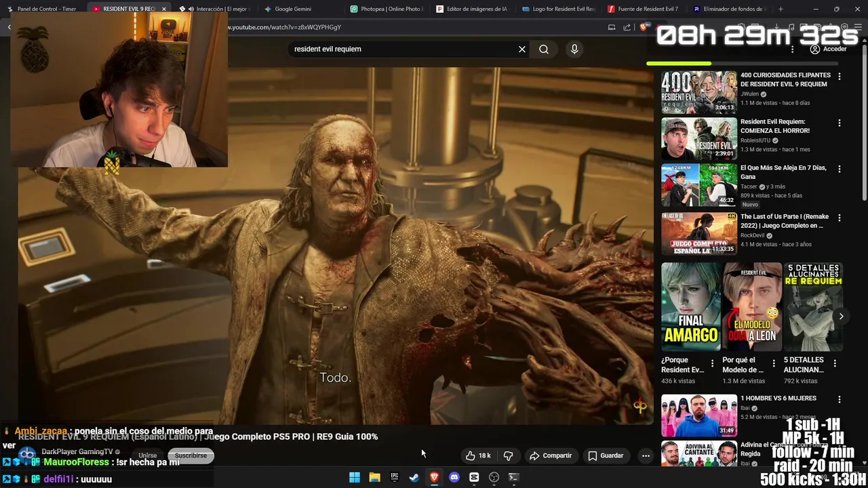Click the cast screen icon in address bar
Viewport: 868px width, 488px height.
(612, 27)
